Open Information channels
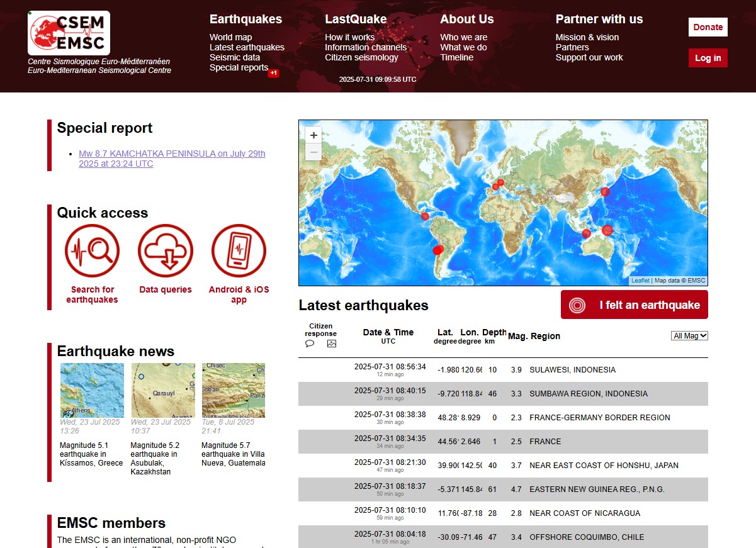This screenshot has height=548, width=756. pyautogui.click(x=366, y=47)
